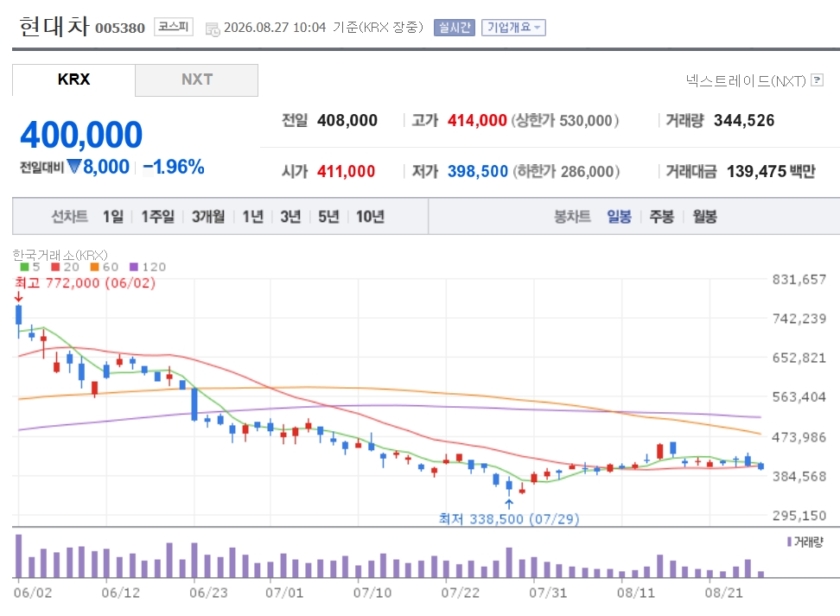The width and height of the screenshot is (840, 616).
Task: Click the 저가 value 398,500
Action: (478, 171)
